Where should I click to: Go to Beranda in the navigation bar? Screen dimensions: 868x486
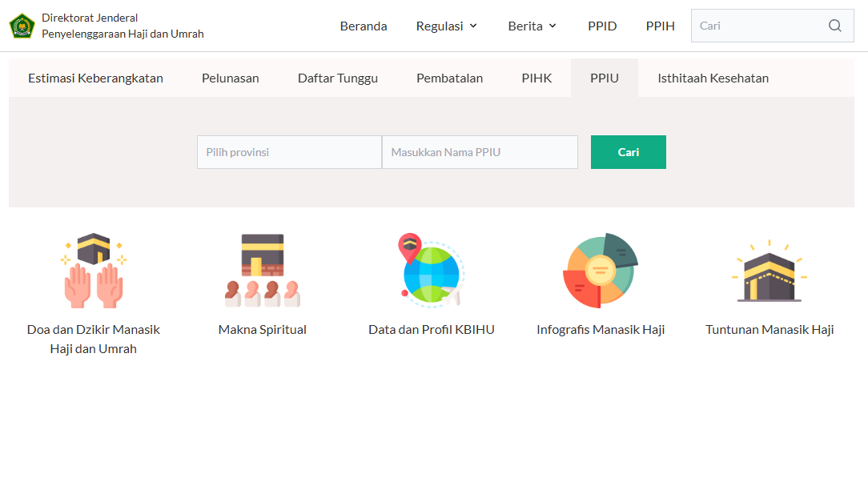pos(364,25)
